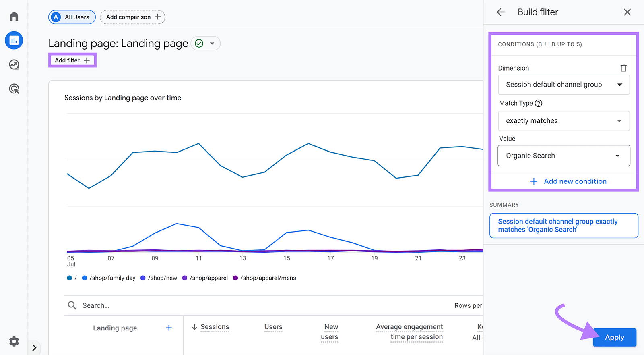This screenshot has height=355, width=644.
Task: Open the Organic Search value dropdown
Action: tap(563, 156)
